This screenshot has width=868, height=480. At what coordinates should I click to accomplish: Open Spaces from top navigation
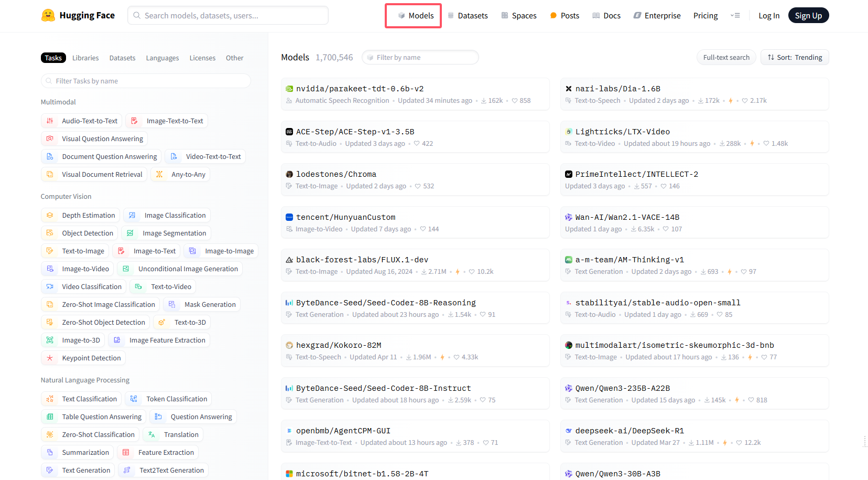point(519,16)
